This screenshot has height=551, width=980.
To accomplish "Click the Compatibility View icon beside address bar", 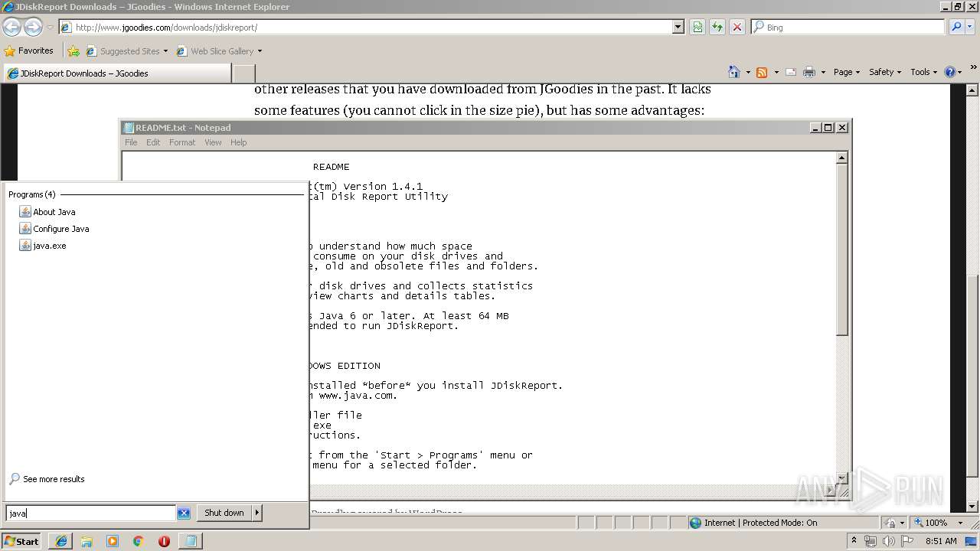I will click(x=697, y=27).
